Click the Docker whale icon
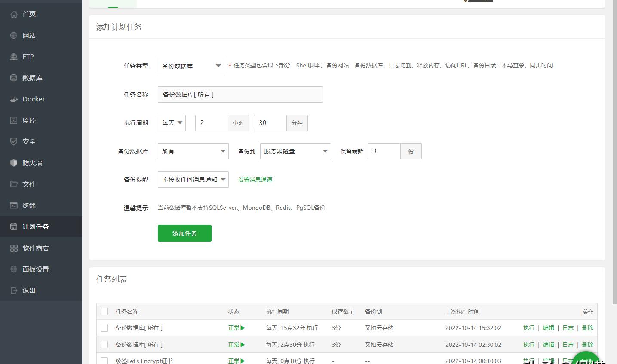The height and width of the screenshot is (364, 617). tap(14, 99)
